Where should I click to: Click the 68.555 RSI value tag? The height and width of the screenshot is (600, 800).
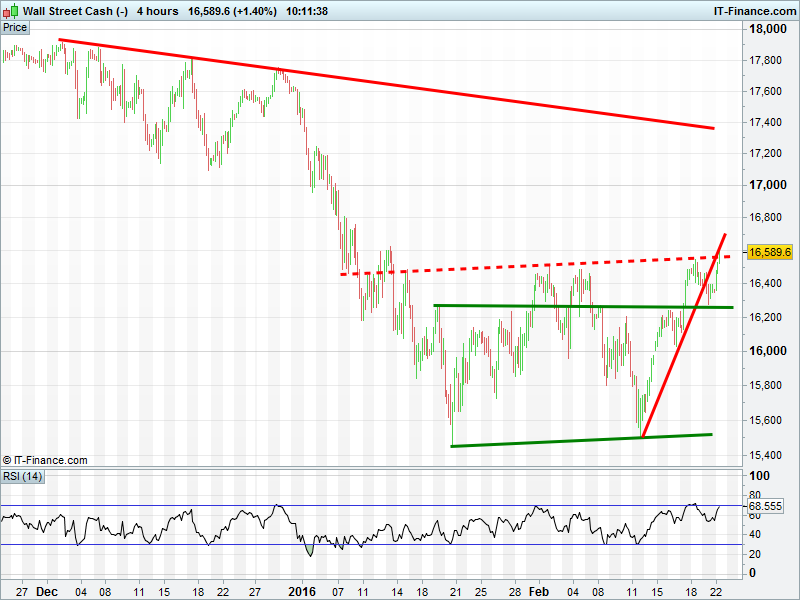click(765, 506)
